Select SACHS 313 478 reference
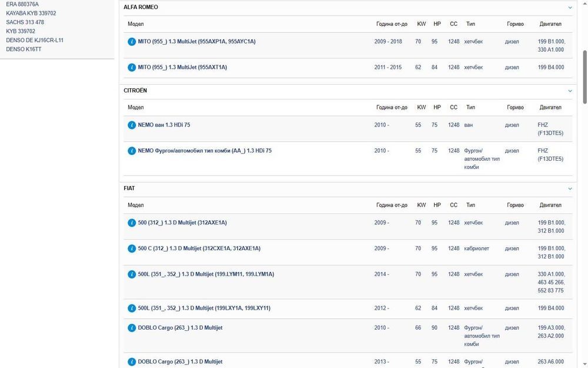Screen dimensions: 588x368 (25, 22)
